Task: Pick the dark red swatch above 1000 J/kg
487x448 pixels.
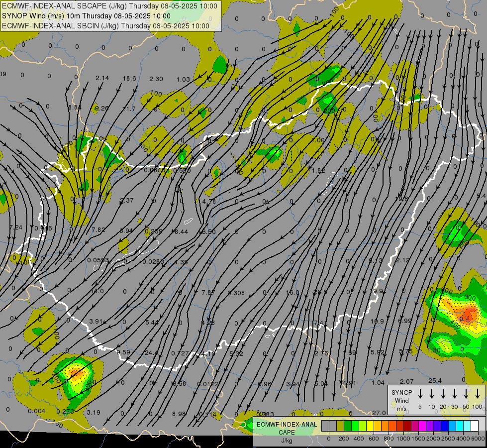Action: (407, 426)
